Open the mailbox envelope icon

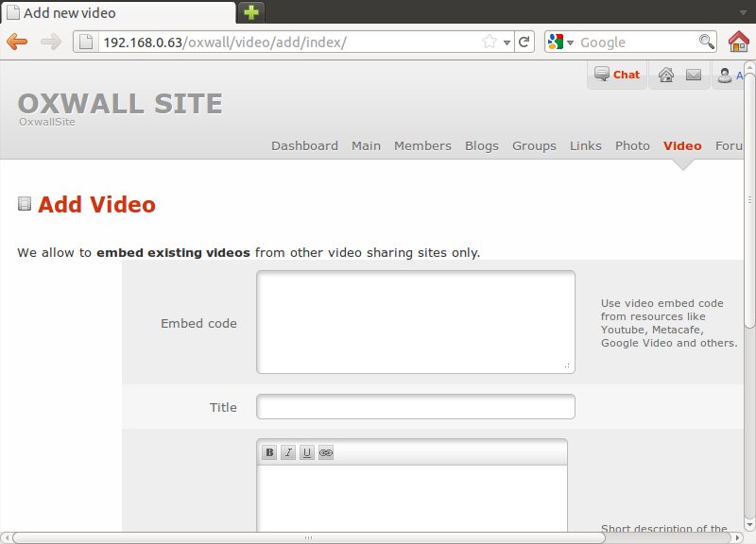click(x=694, y=75)
